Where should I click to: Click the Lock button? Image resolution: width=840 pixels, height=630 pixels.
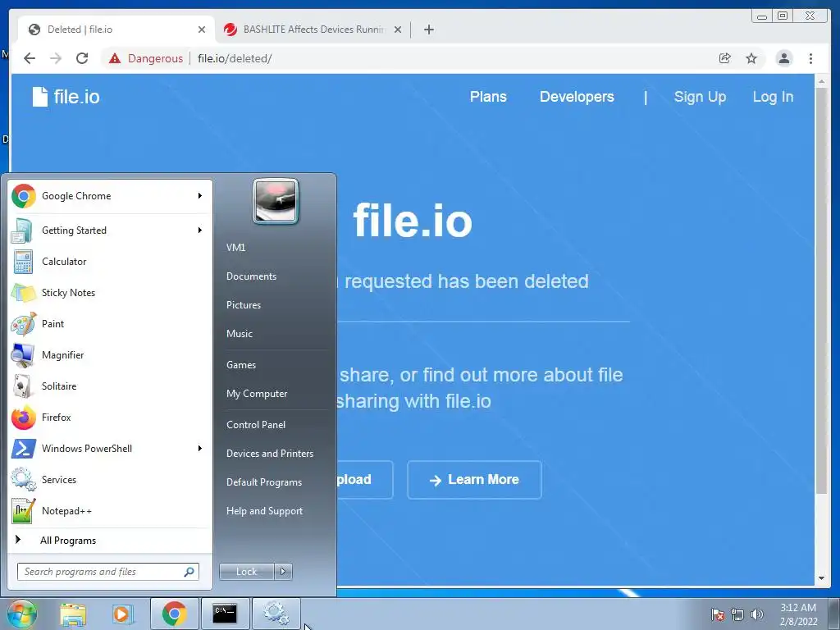click(246, 572)
